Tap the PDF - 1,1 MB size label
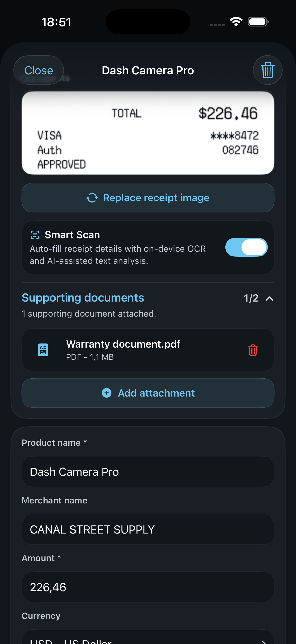This screenshot has width=296, height=644. tap(90, 357)
